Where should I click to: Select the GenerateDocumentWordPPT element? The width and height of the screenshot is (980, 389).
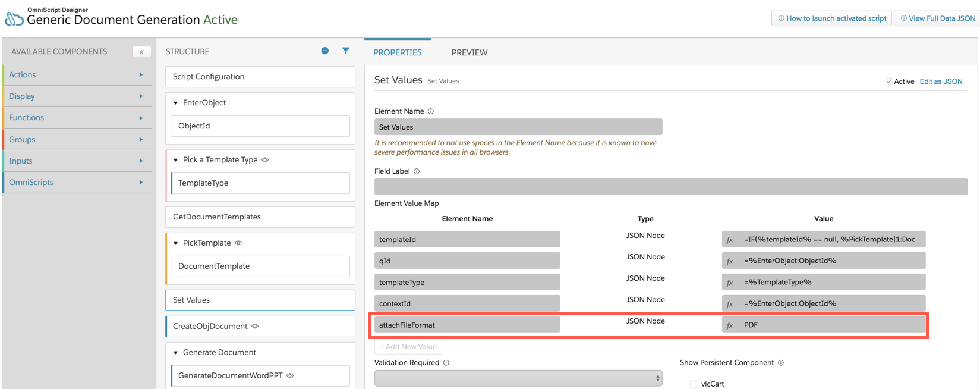coord(260,376)
